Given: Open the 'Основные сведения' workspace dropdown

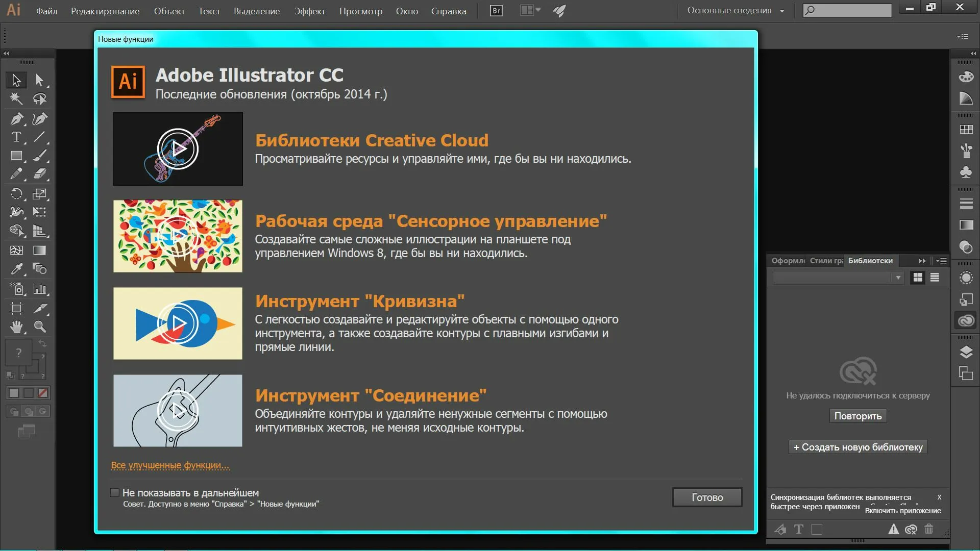Looking at the screenshot, I should (x=735, y=11).
